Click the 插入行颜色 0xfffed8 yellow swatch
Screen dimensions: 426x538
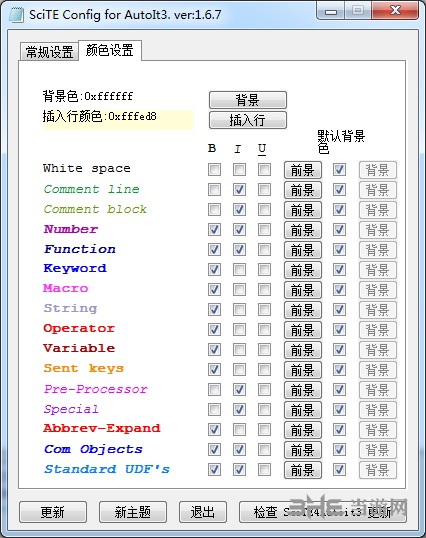coord(118,119)
